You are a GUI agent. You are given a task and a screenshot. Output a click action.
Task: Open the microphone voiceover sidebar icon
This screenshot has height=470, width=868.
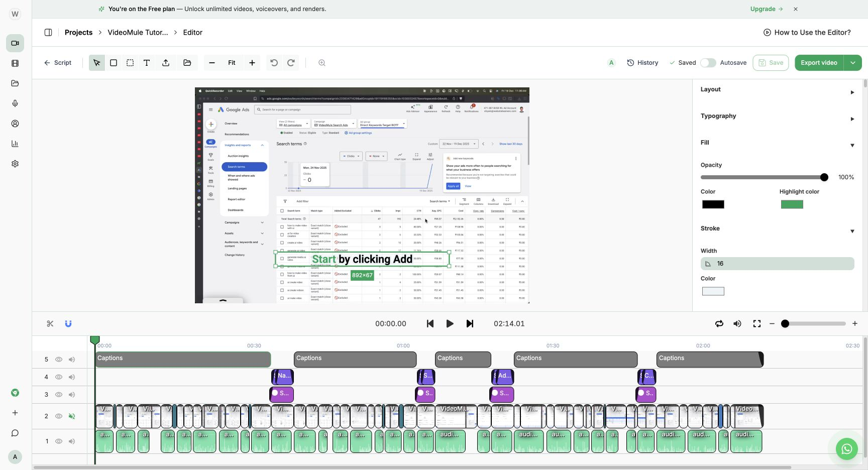(x=15, y=103)
